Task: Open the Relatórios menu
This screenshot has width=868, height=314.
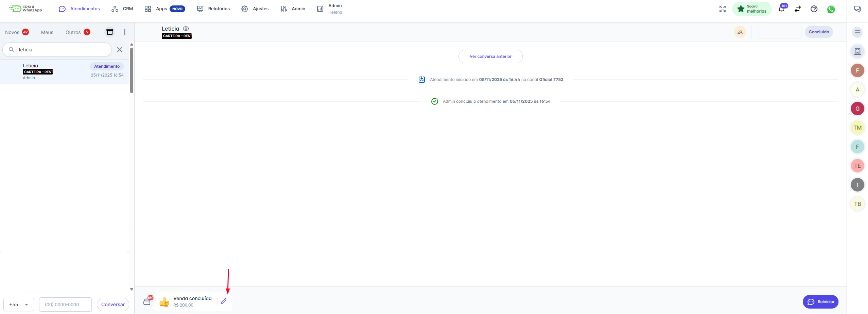Action: tap(213, 9)
